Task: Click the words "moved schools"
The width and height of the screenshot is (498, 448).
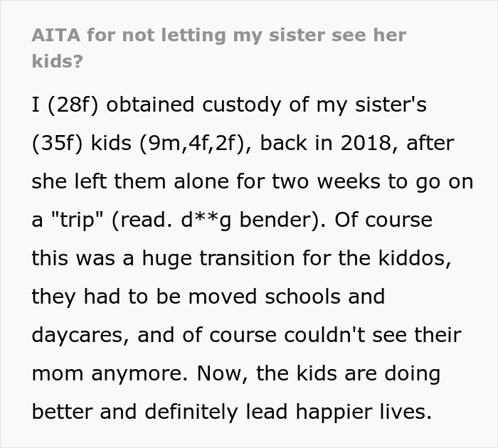Action: [x=309, y=297]
